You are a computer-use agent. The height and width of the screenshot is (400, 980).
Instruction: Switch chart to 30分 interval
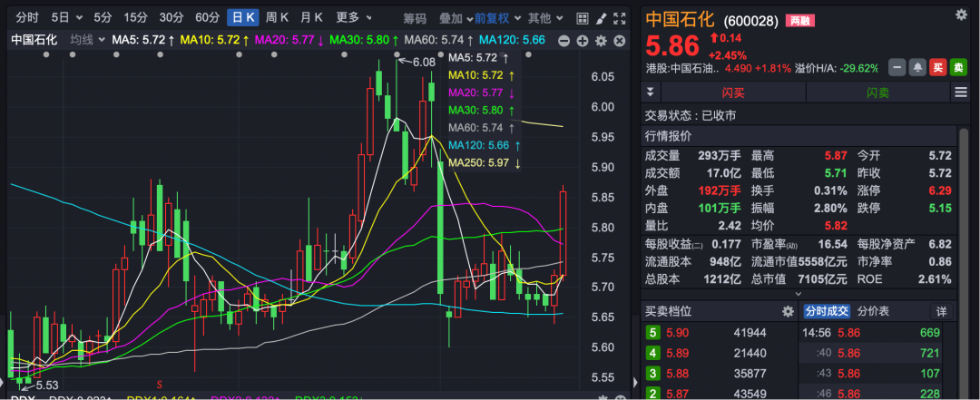pos(171,17)
